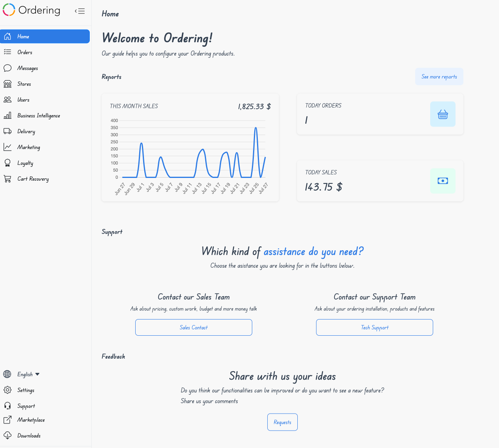Click the Home house icon
The width and height of the screenshot is (499, 448).
pyautogui.click(x=8, y=36)
